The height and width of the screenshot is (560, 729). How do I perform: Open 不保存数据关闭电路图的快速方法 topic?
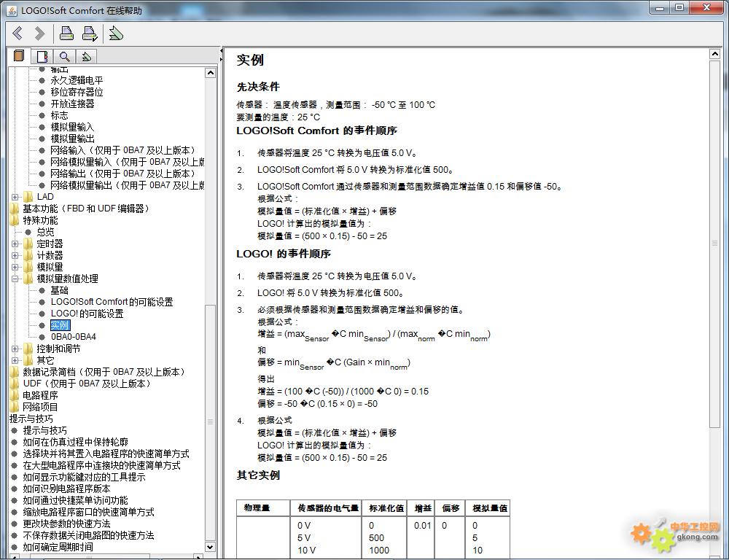pos(88,535)
